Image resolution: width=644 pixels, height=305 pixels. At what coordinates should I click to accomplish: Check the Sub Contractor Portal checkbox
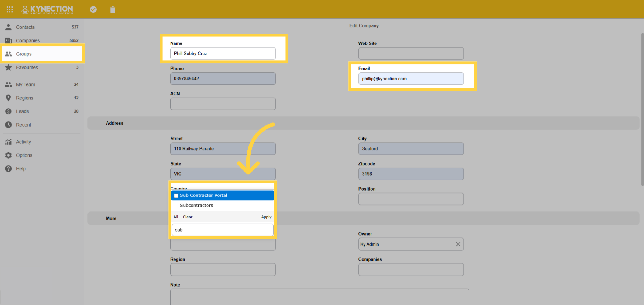[176, 196]
